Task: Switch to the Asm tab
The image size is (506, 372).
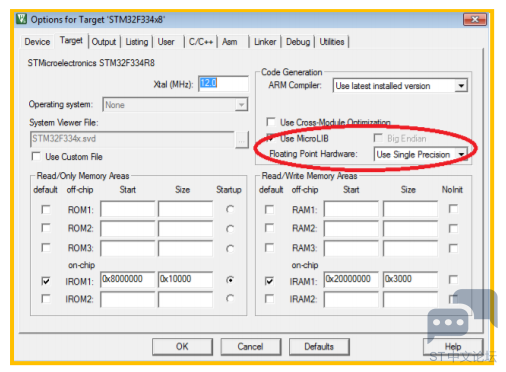Action: click(x=230, y=42)
